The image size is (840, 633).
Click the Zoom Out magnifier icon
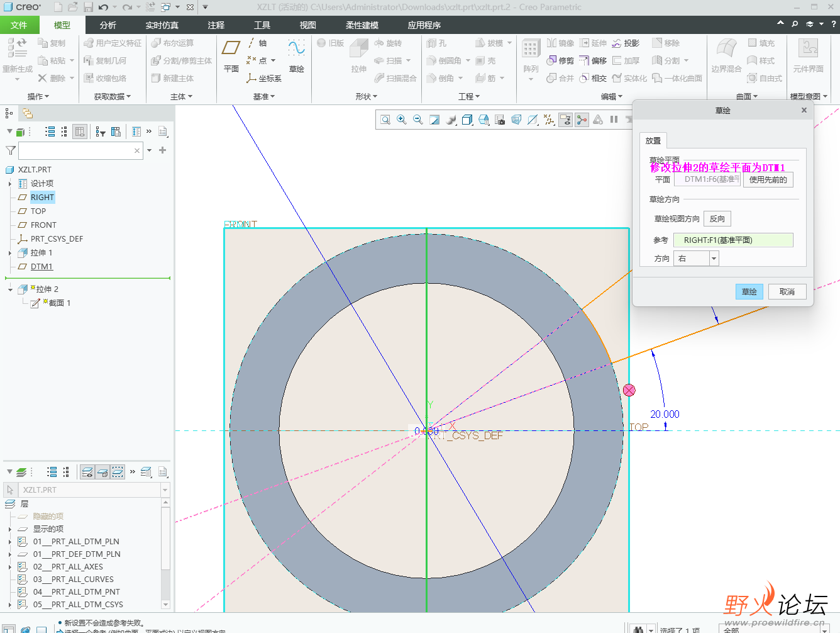pyautogui.click(x=418, y=120)
